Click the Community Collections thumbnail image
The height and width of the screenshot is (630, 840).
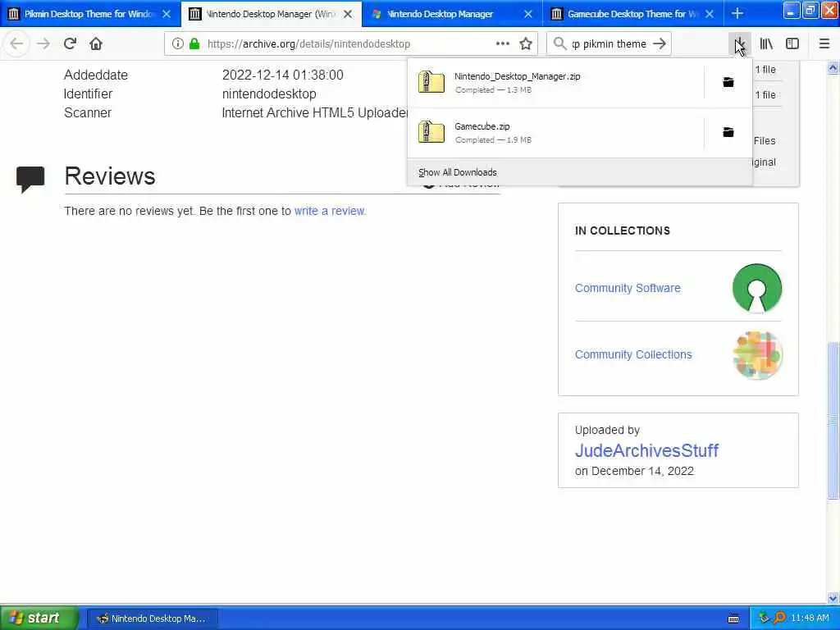point(757,354)
